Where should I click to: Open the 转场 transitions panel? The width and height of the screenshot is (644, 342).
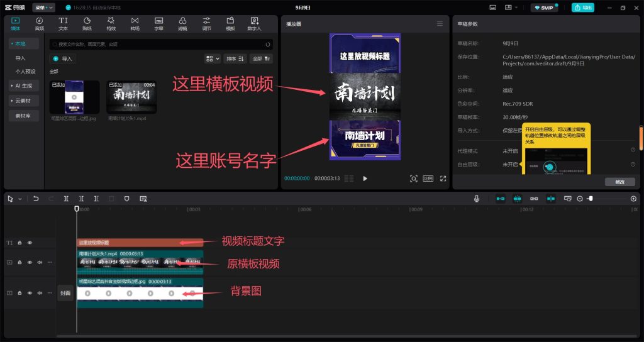135,24
